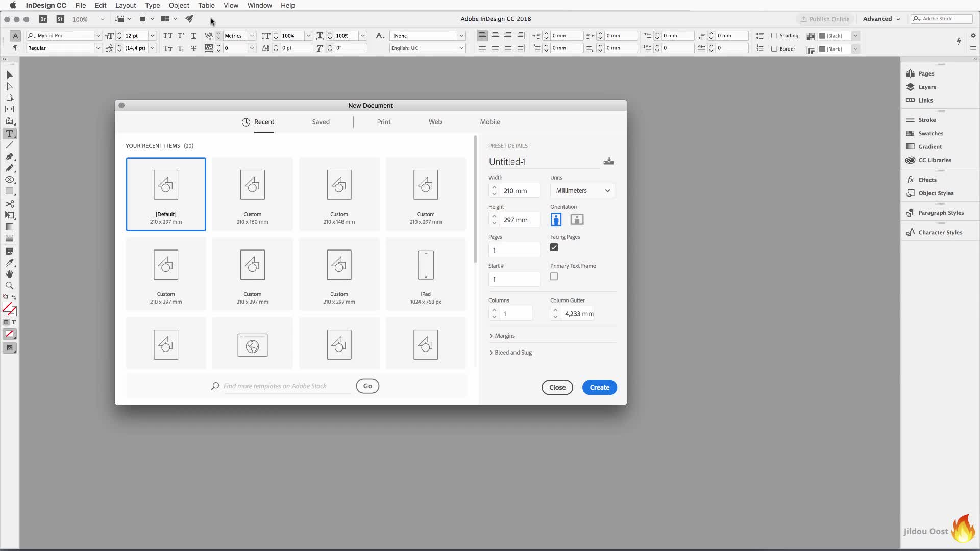Select the iPad 1024 x 768 preset
The image size is (980, 551).
426,274
